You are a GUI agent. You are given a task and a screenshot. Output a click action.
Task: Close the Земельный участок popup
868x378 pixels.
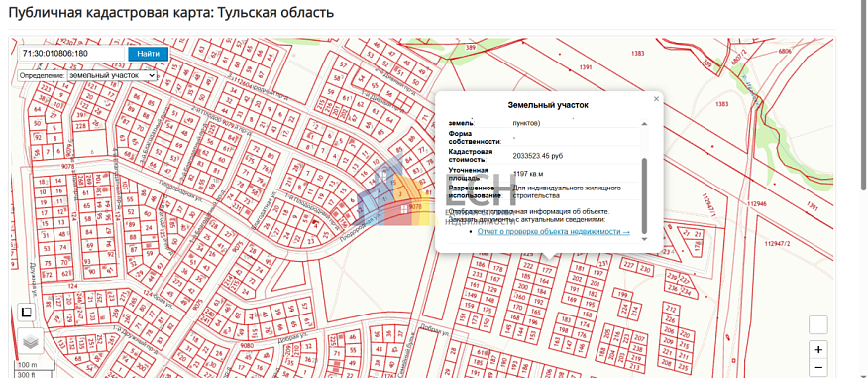pos(656,99)
